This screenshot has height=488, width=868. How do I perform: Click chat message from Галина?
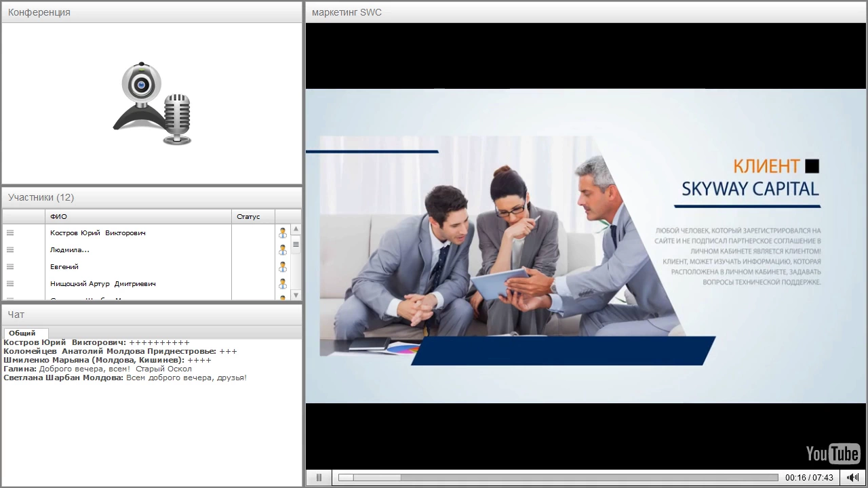[98, 369]
